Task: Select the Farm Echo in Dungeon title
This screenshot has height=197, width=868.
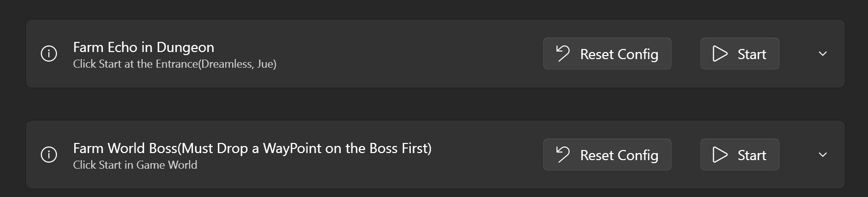Action: [x=144, y=47]
